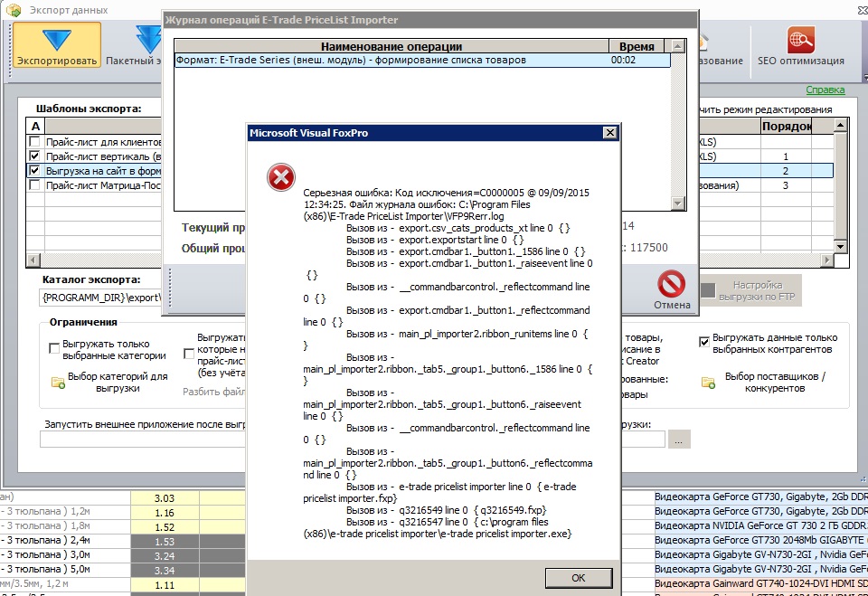
Task: Select the cell with value 3.24
Action: click(x=165, y=555)
